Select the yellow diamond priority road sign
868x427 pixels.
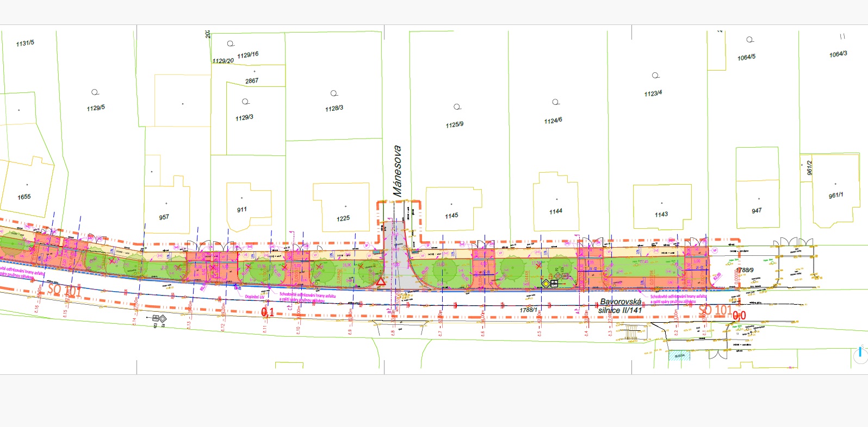pyautogui.click(x=545, y=284)
